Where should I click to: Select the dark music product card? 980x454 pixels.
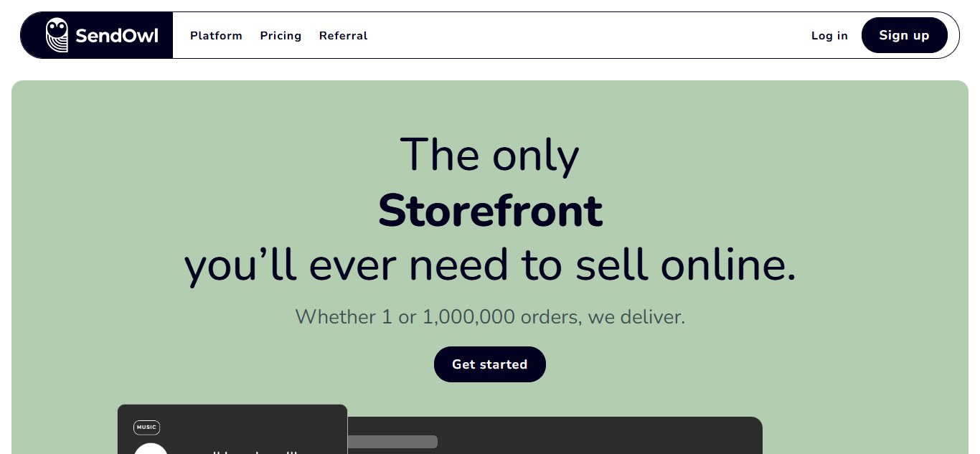(x=232, y=430)
